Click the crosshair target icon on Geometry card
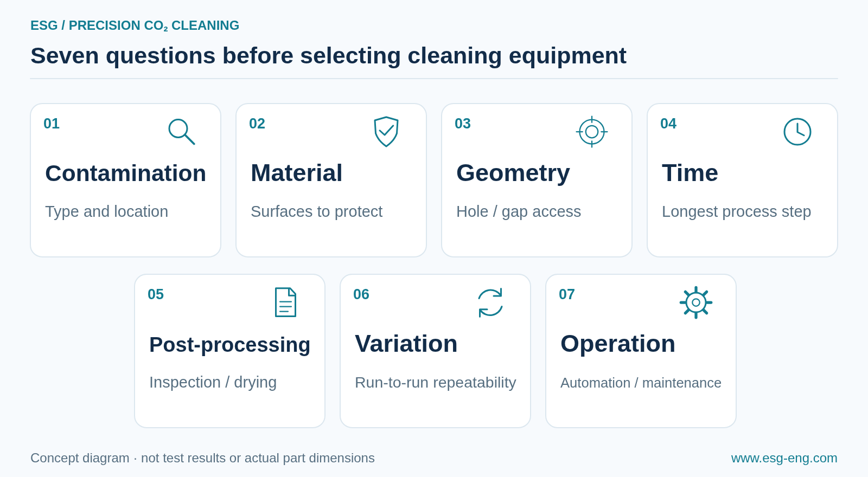 pos(592,132)
